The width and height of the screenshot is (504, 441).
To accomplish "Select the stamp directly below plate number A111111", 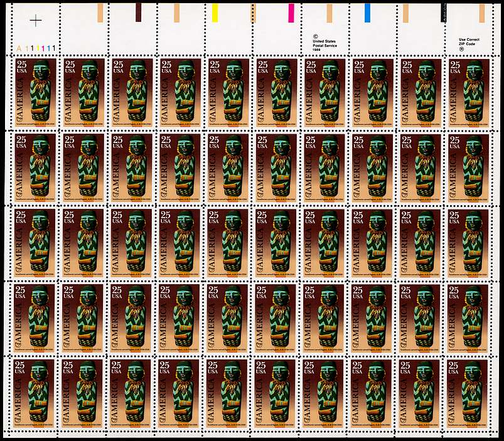I will click(36, 92).
